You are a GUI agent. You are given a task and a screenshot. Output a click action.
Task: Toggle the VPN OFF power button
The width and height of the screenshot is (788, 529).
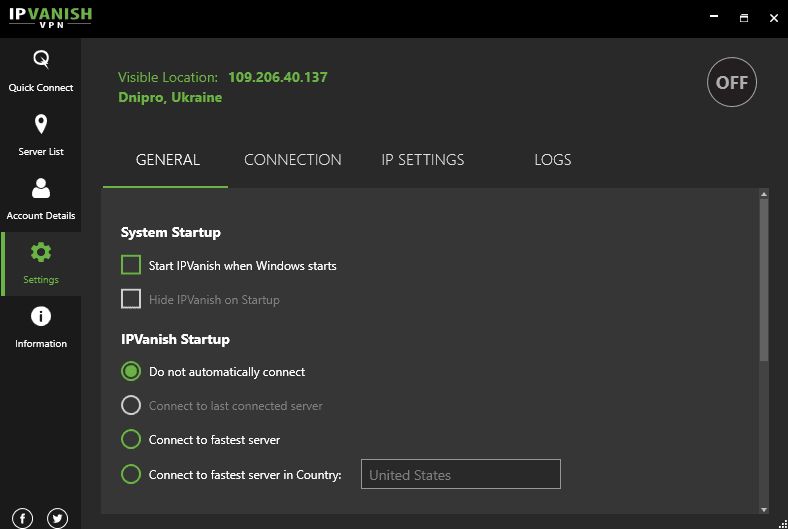click(x=731, y=82)
